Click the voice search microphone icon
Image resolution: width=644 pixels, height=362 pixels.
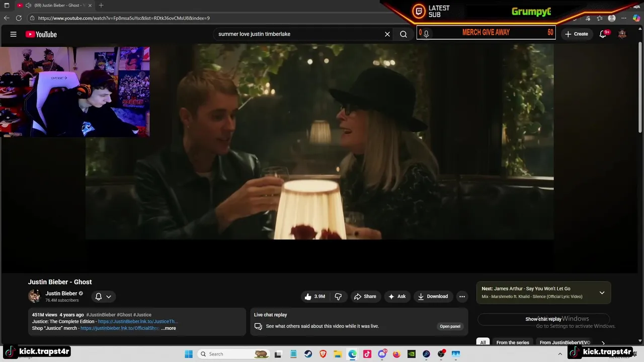426,34
